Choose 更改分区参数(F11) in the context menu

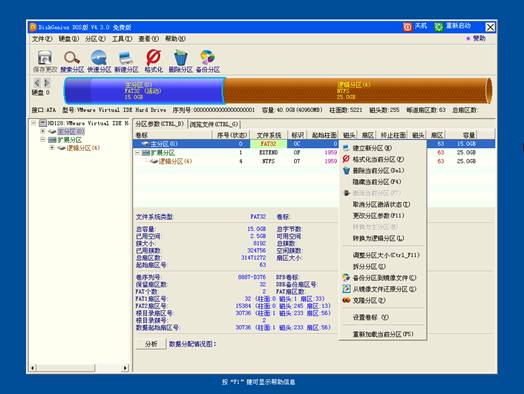click(x=383, y=216)
